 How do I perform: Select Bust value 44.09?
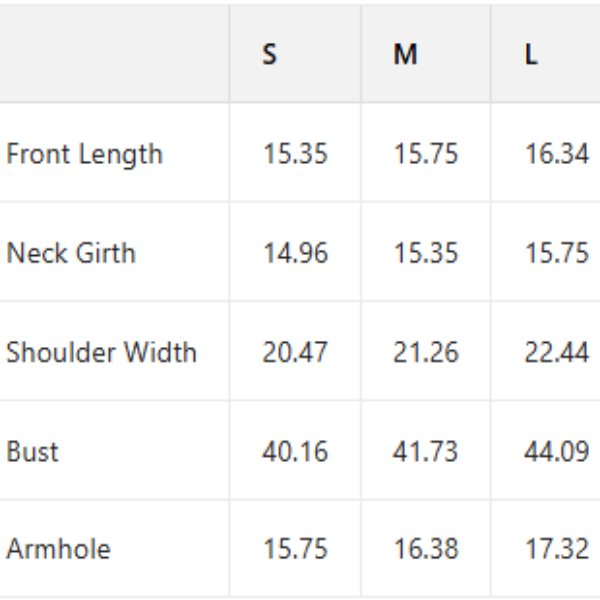click(x=556, y=451)
